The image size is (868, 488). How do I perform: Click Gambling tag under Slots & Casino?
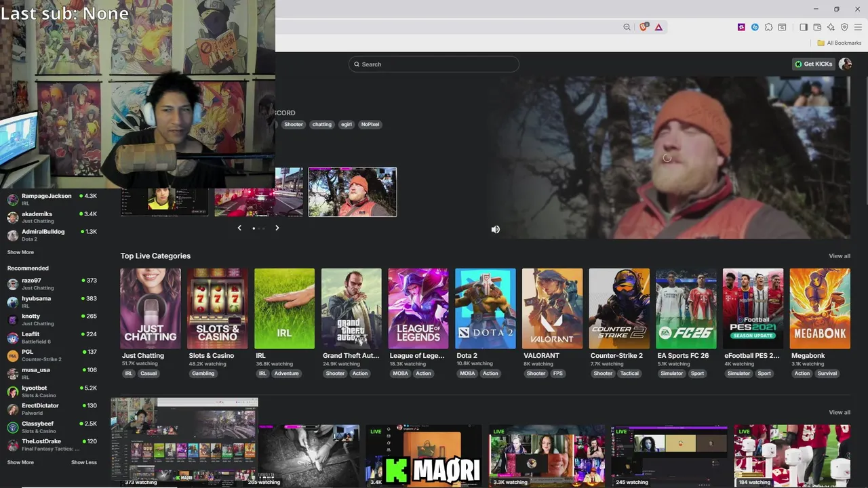[x=203, y=373]
